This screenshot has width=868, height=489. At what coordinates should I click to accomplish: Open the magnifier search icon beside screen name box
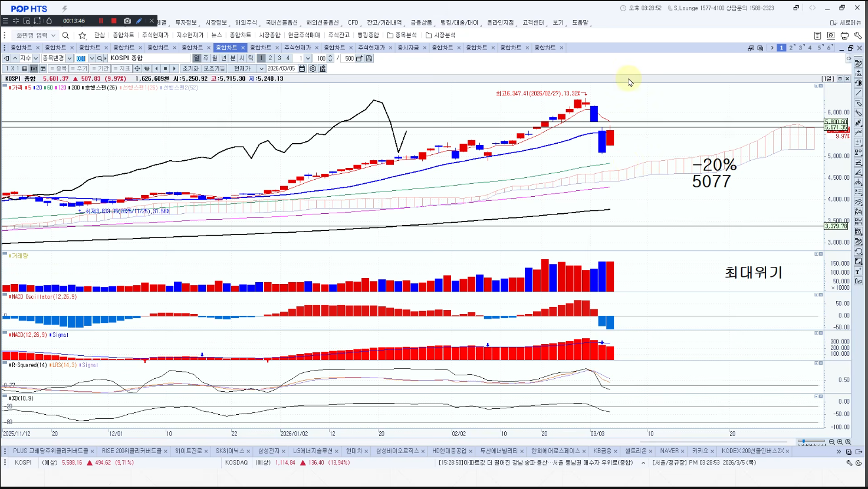[x=65, y=35]
